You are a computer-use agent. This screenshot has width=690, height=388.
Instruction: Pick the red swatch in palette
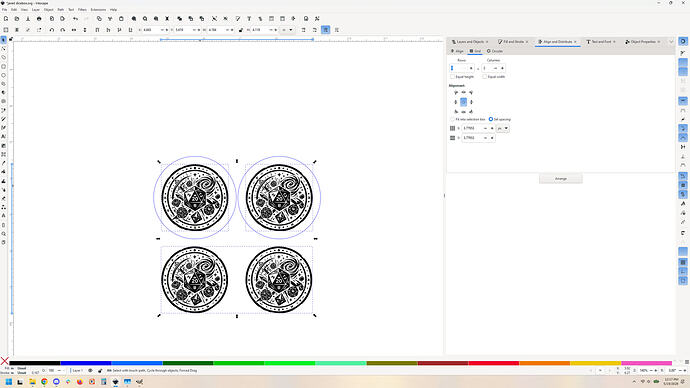click(494, 363)
